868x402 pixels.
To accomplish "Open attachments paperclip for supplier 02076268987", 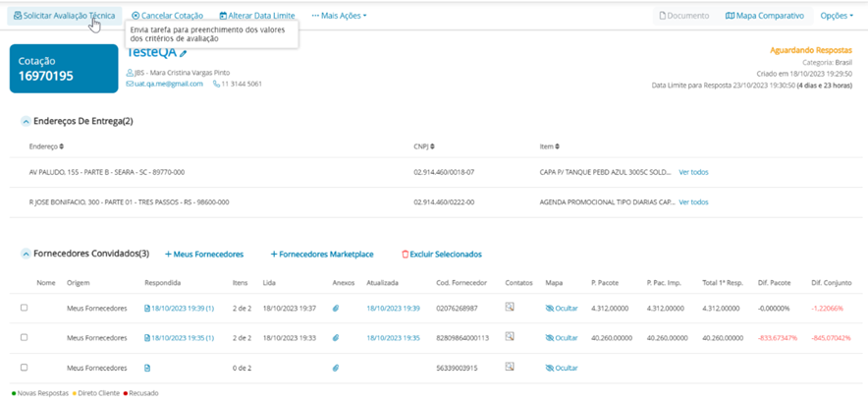I will point(336,309).
